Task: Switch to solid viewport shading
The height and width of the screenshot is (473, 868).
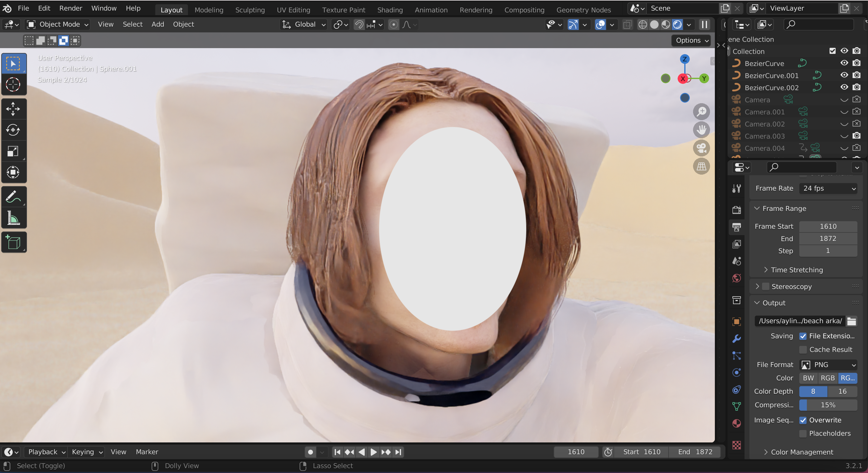Action: coord(654,24)
